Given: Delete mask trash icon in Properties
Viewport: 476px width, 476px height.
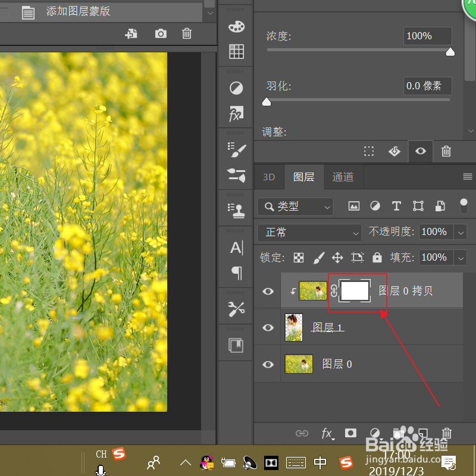Looking at the screenshot, I should point(446,151).
